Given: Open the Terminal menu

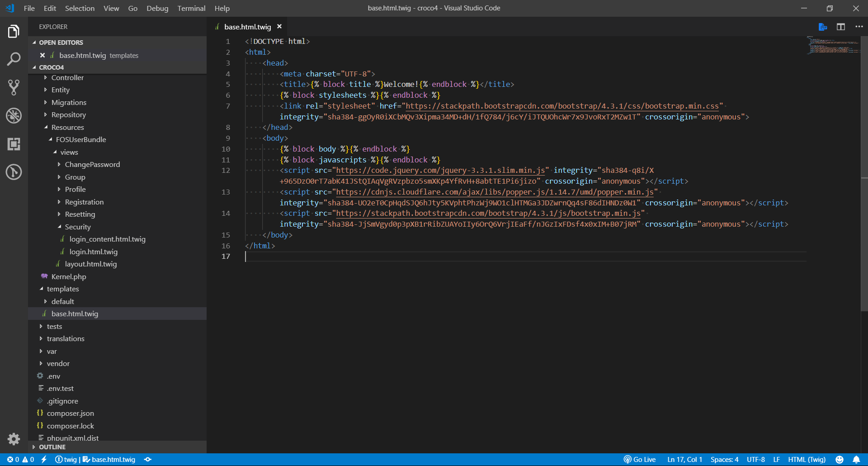Looking at the screenshot, I should click(x=191, y=8).
